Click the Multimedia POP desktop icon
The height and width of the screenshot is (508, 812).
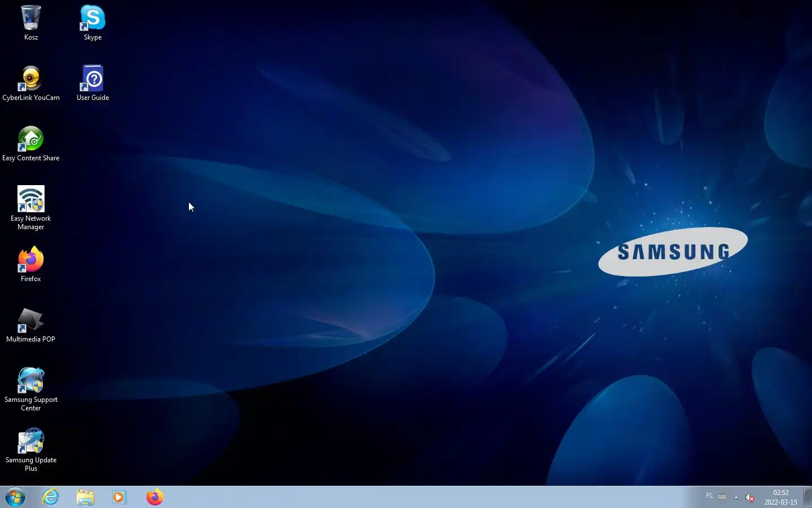(31, 325)
